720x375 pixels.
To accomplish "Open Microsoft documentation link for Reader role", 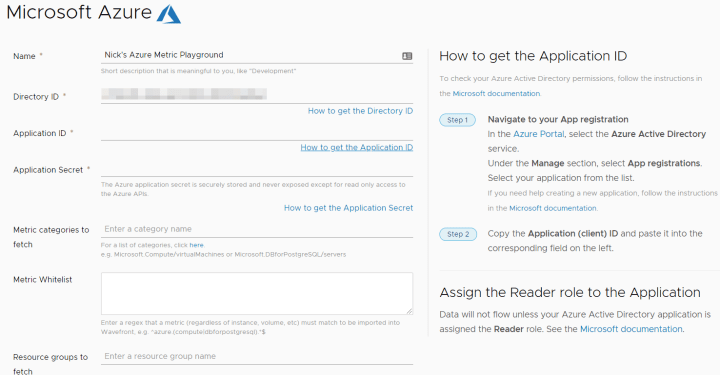I will 631,329.
